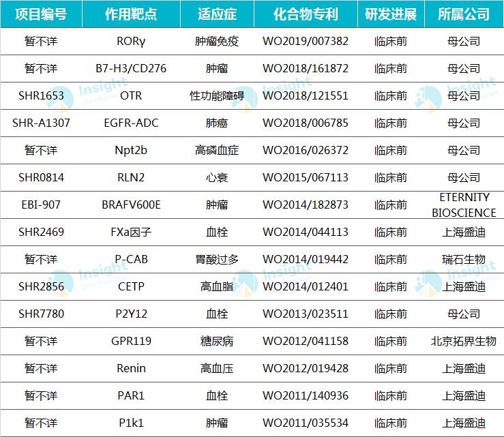Select the 项目编号 column header
This screenshot has width=504, height=437.
tap(41, 14)
